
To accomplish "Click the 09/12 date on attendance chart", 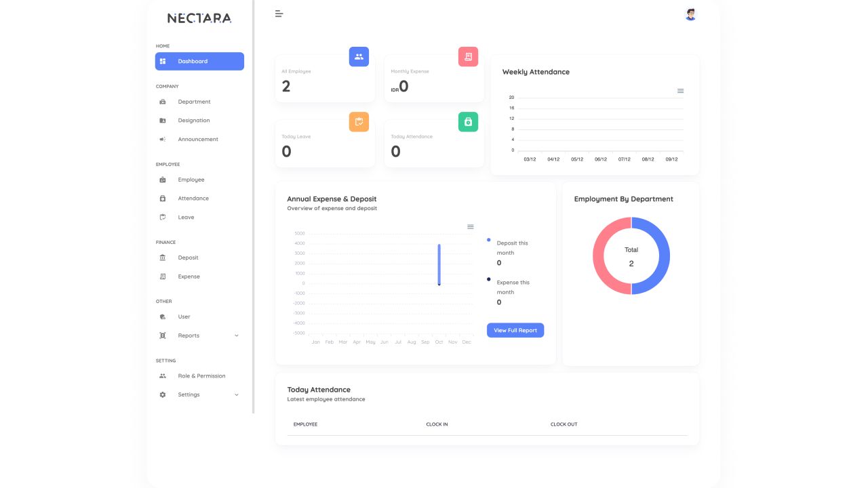I will 671,159.
